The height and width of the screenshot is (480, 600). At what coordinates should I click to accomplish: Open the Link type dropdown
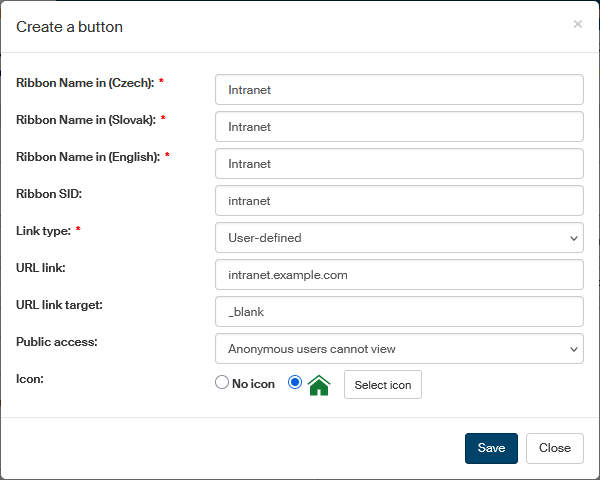point(399,238)
